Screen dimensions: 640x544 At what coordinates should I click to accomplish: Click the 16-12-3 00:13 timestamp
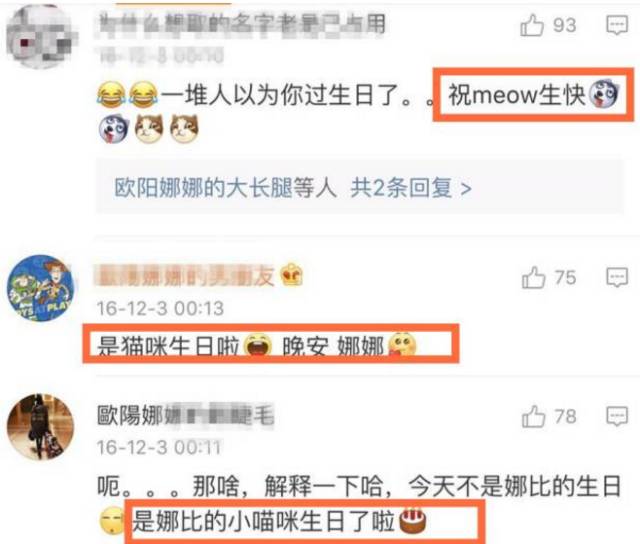click(x=160, y=308)
